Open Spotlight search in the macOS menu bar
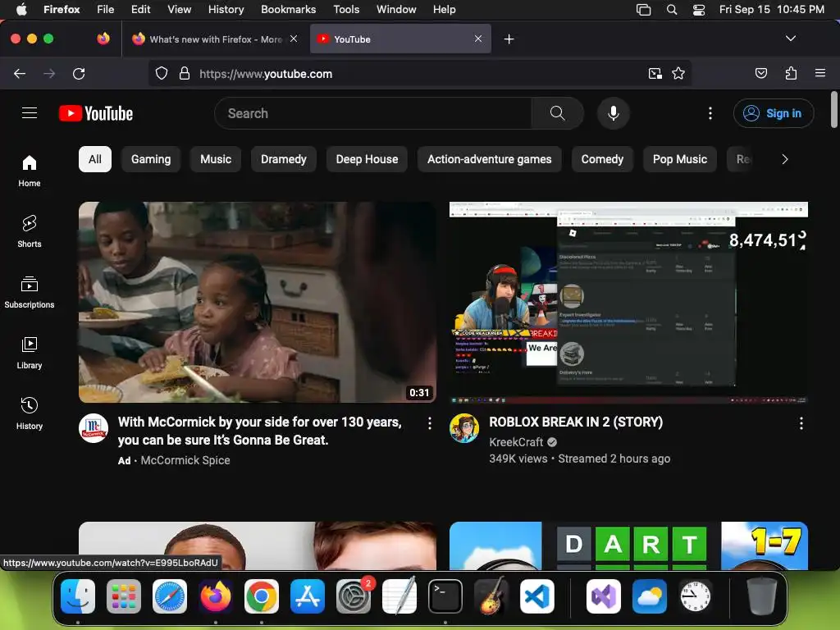The width and height of the screenshot is (840, 630). tap(672, 10)
